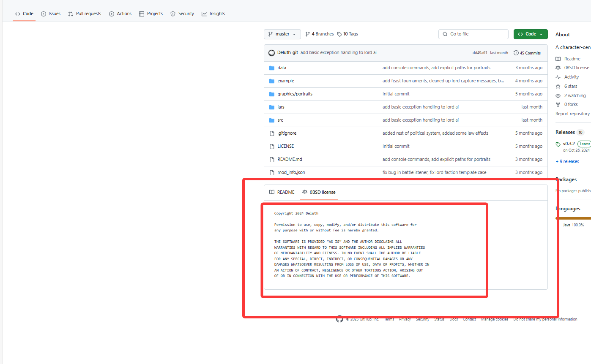Image resolution: width=591 pixels, height=364 pixels.
Task: Open the Issues tab
Action: pos(51,14)
